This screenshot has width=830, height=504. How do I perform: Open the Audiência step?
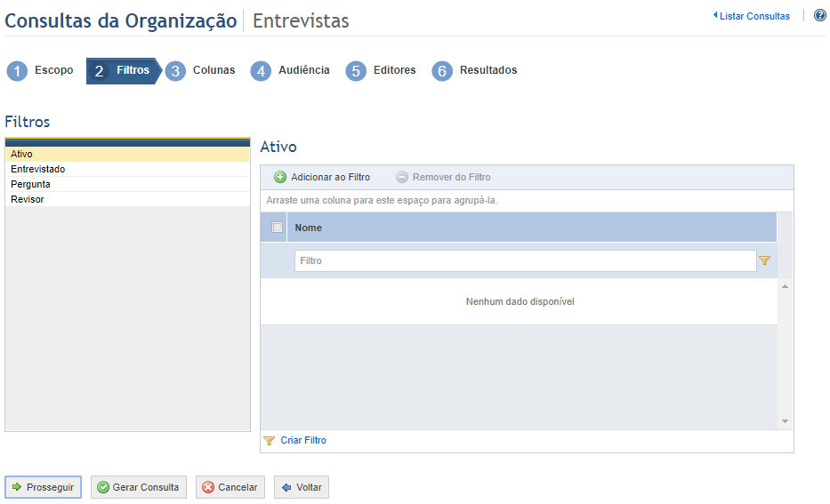tap(304, 70)
